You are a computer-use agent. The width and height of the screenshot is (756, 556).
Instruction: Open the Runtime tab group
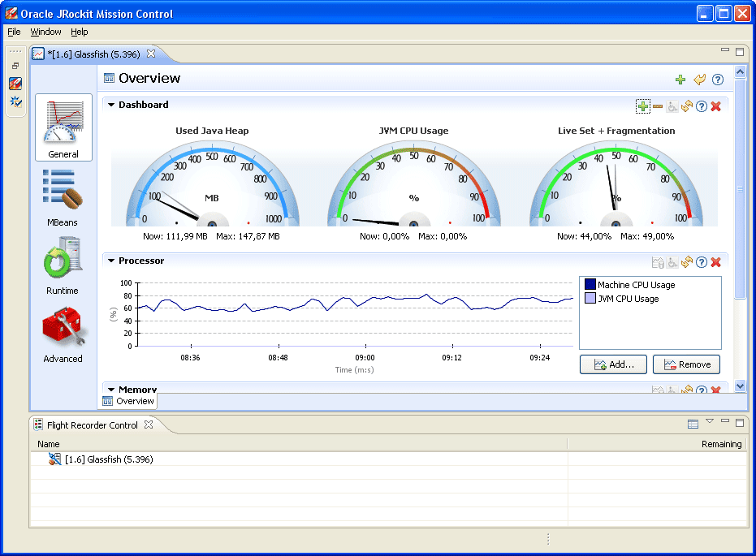[x=63, y=265]
